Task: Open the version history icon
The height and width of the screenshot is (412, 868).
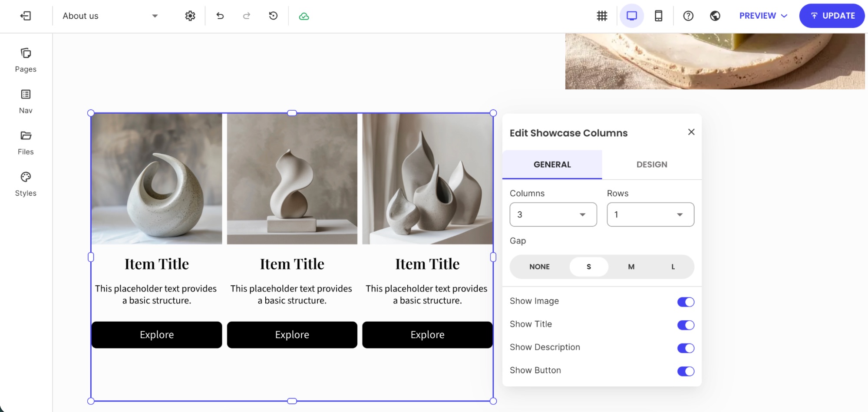Action: pyautogui.click(x=273, y=16)
